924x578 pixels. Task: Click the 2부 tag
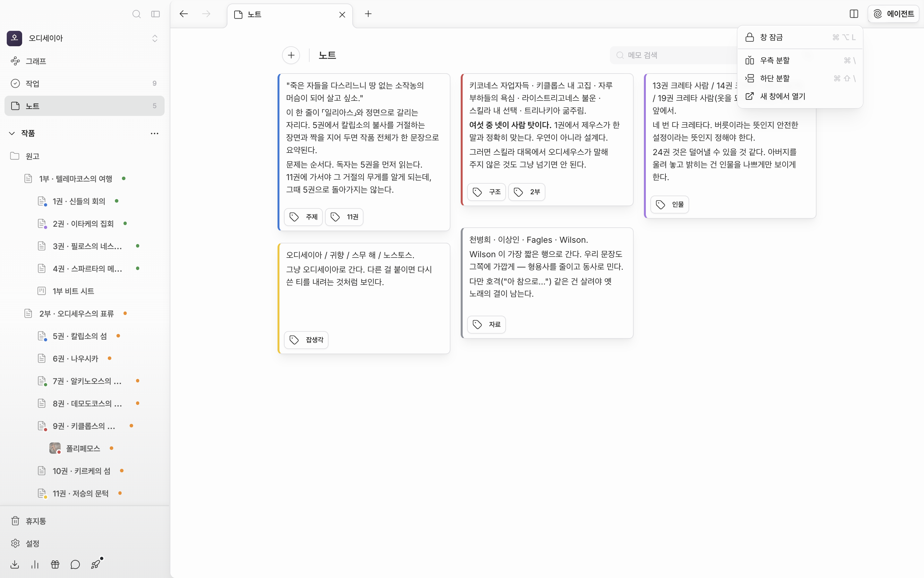(526, 192)
